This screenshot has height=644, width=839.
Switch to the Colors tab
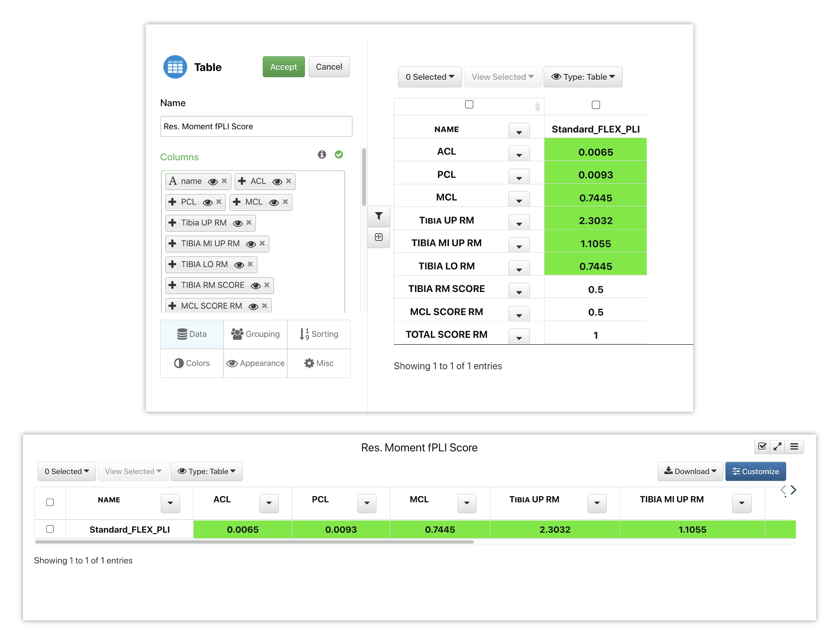tap(192, 363)
